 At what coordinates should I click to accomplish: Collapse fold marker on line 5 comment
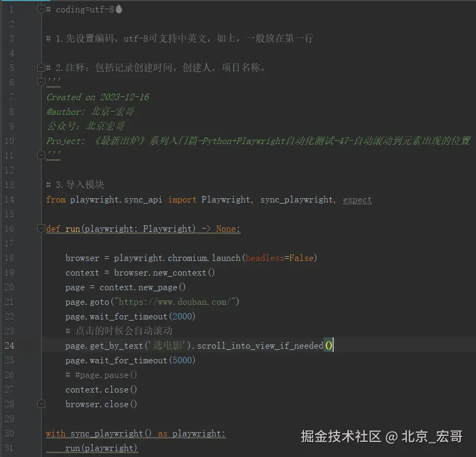[x=41, y=68]
